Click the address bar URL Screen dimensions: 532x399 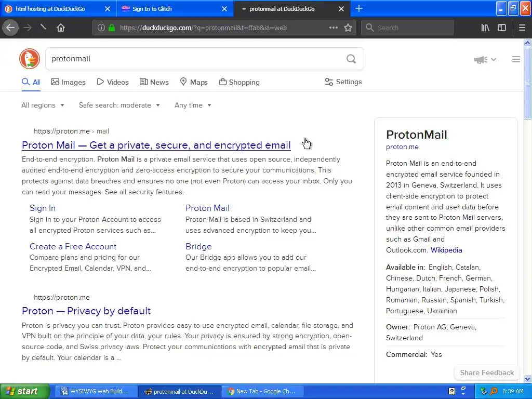203,28
